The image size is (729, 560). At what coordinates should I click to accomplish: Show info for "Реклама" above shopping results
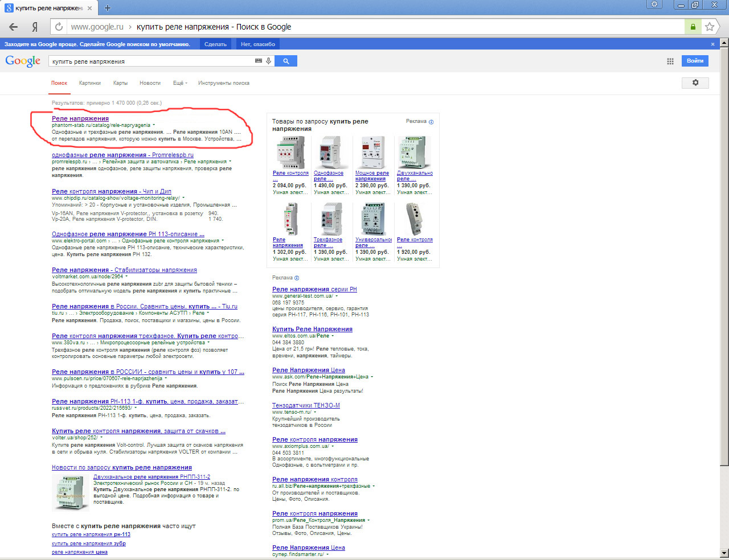point(431,122)
